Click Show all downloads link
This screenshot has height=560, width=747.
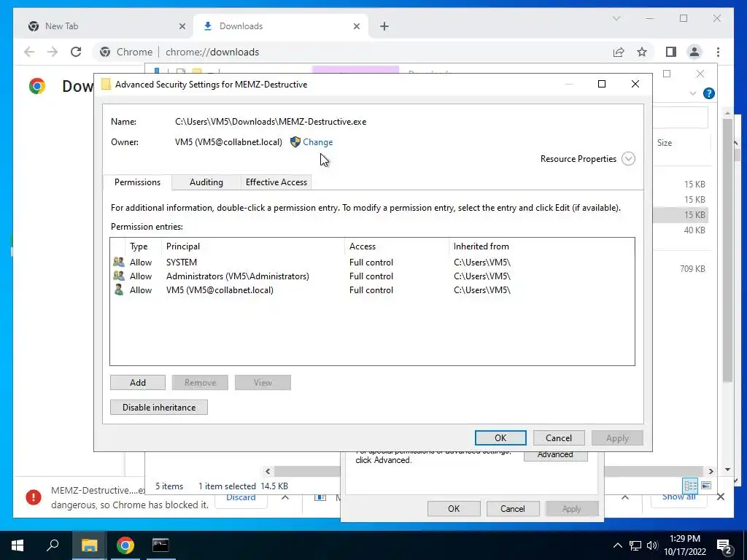(679, 497)
